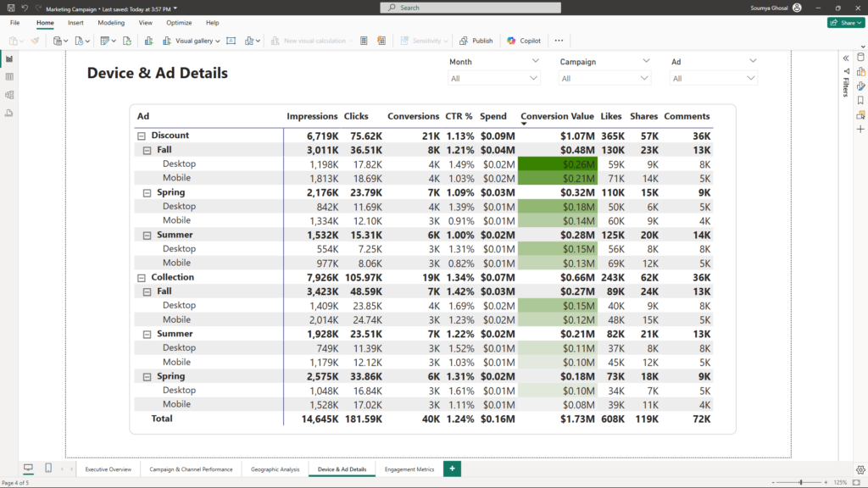Open the Model view icon in sidebar
868x488 pixels.
(9, 95)
